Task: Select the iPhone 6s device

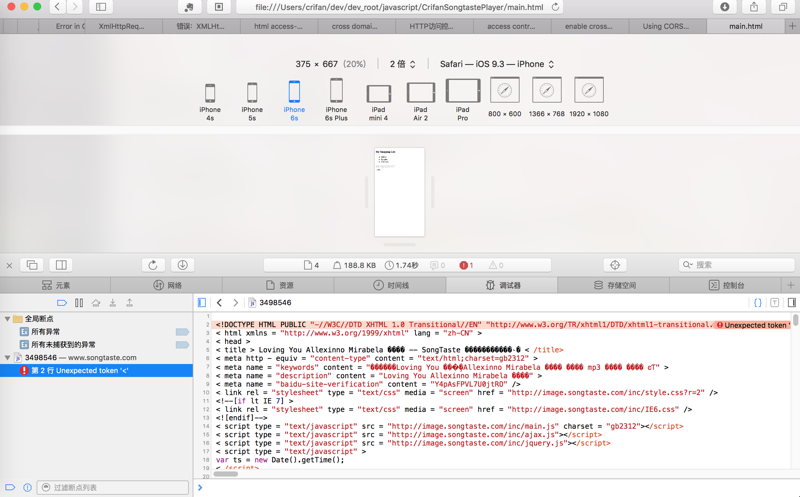Action: tap(294, 101)
